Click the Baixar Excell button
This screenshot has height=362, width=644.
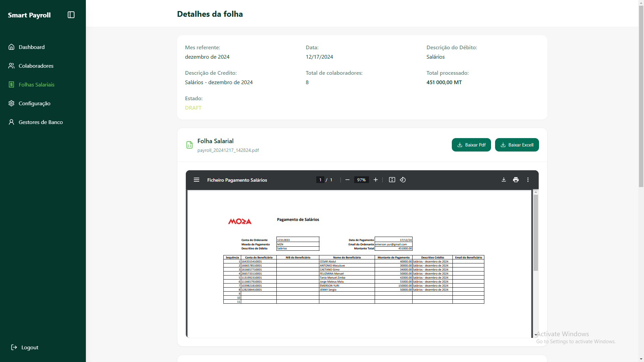(x=517, y=145)
